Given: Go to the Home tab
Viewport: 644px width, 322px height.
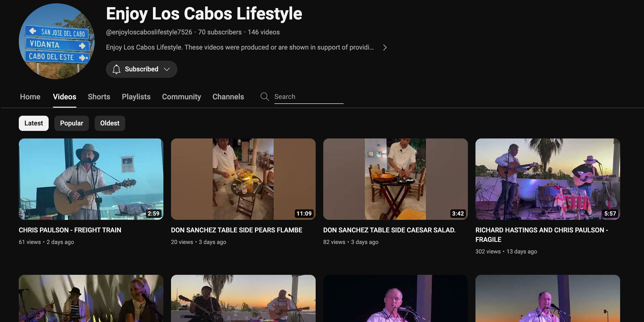Looking at the screenshot, I should coord(30,97).
